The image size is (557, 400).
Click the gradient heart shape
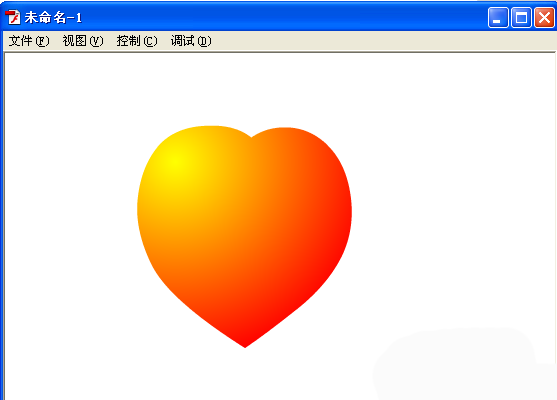244,236
